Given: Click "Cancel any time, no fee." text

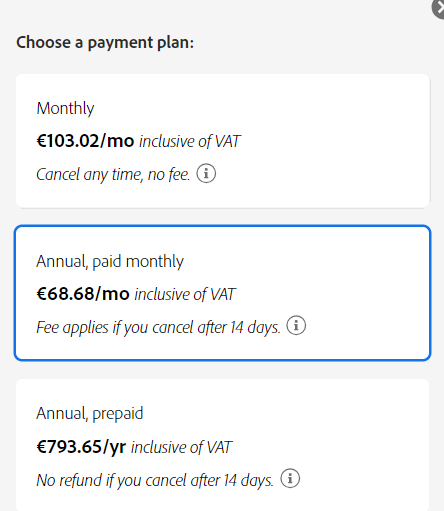Looking at the screenshot, I should click(x=113, y=174).
